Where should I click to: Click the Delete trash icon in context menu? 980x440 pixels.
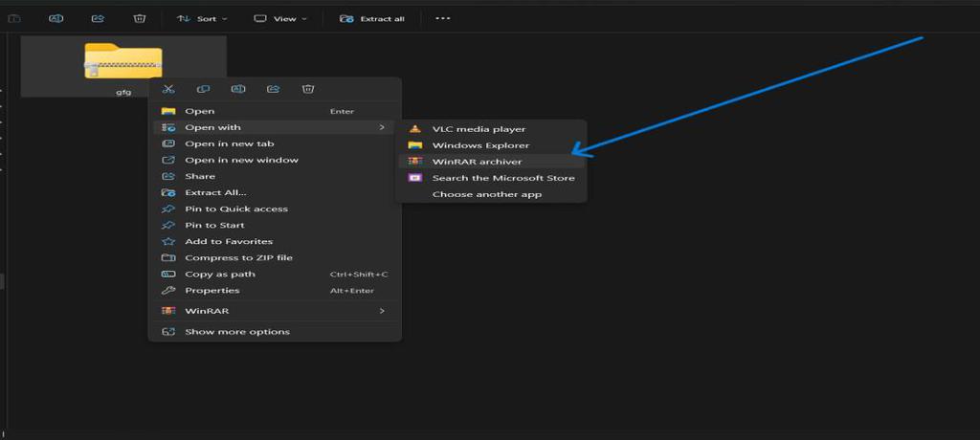[308, 89]
